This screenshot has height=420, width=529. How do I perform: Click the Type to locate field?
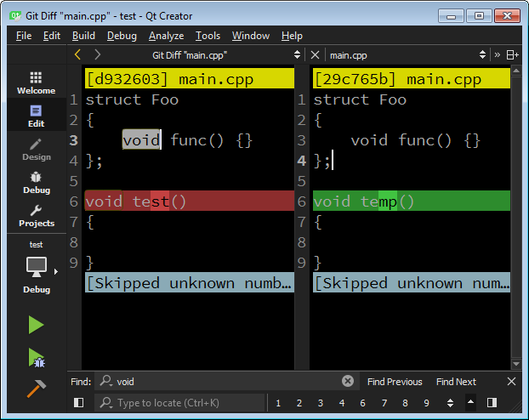[180, 402]
